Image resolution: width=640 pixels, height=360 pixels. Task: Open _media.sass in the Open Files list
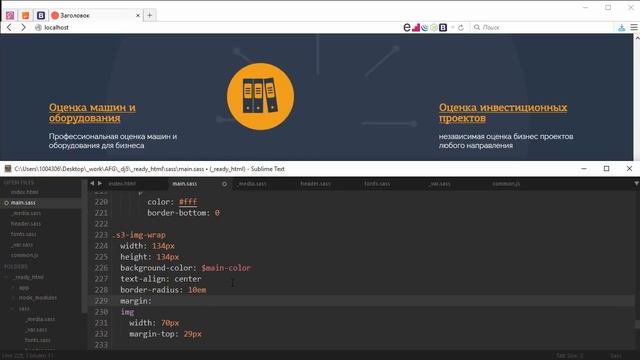coord(26,213)
